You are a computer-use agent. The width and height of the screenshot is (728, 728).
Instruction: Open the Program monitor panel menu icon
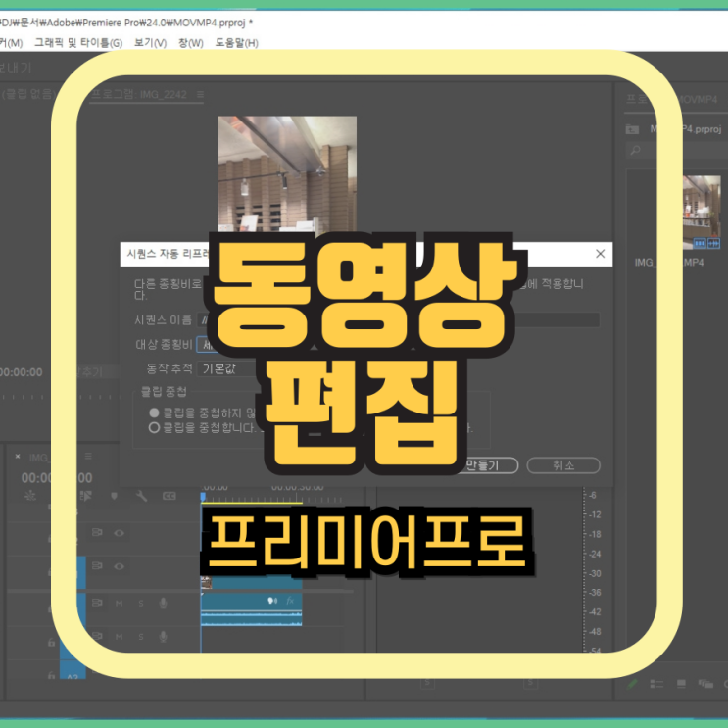coord(200,94)
